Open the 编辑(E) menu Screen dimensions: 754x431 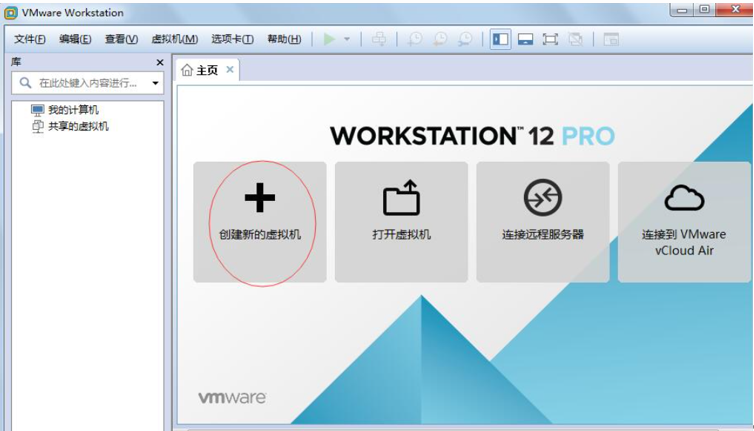[75, 39]
